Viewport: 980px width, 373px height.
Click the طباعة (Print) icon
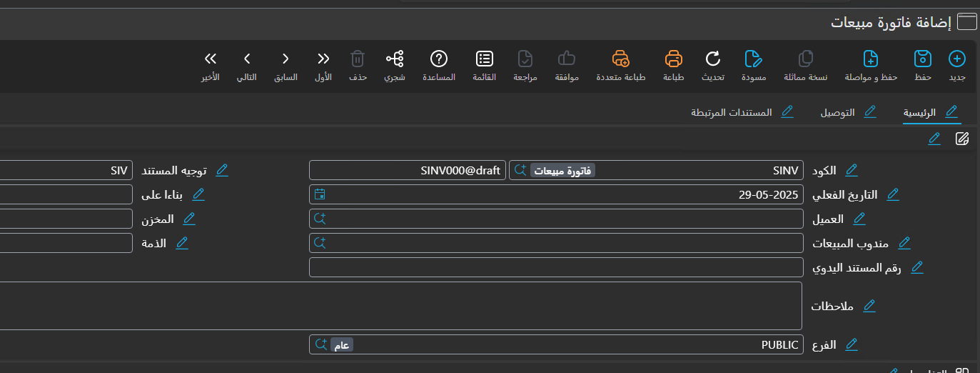[674, 59]
